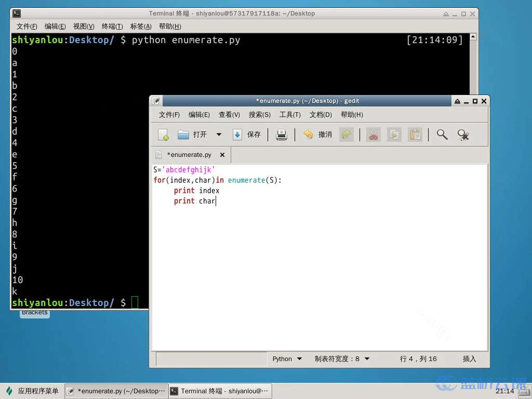
Task: Open gedit 文件(F) menu
Action: [169, 115]
